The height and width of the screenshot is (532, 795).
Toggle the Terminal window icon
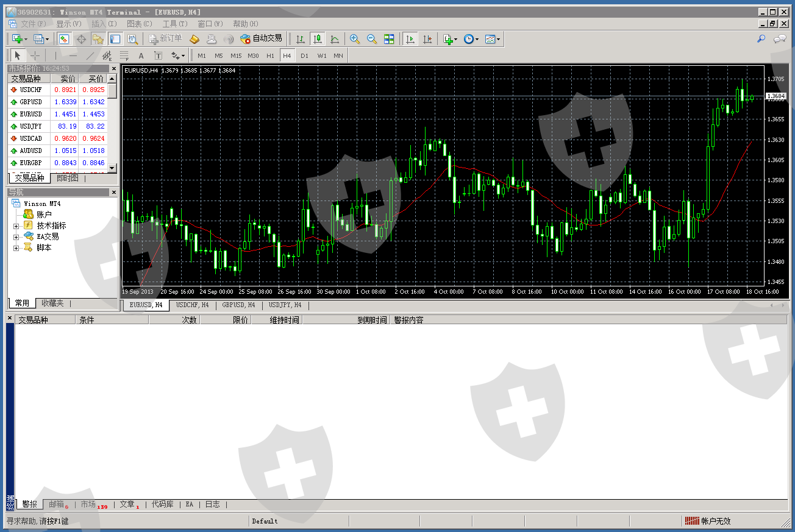point(115,39)
